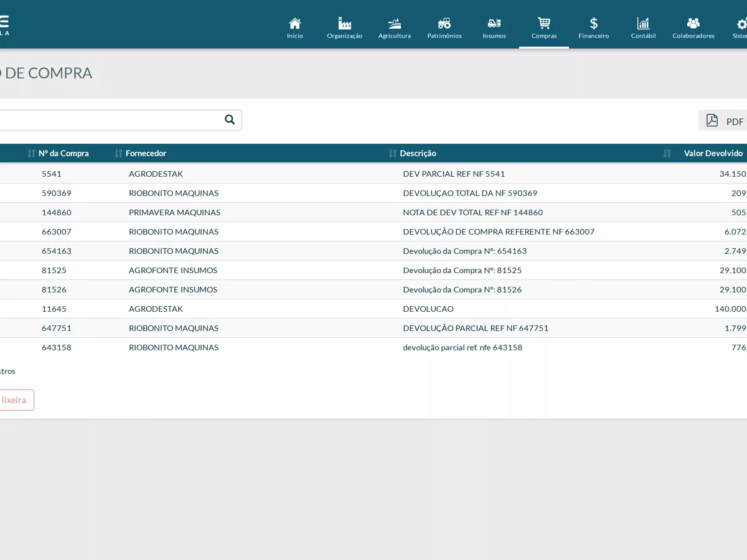Click purchase number 643158

[x=57, y=347]
